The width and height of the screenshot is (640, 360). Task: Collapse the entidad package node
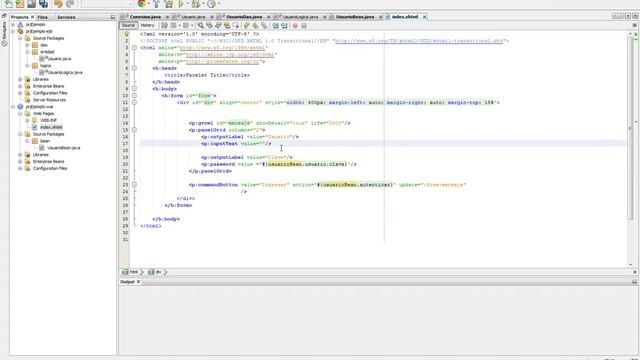click(27, 52)
